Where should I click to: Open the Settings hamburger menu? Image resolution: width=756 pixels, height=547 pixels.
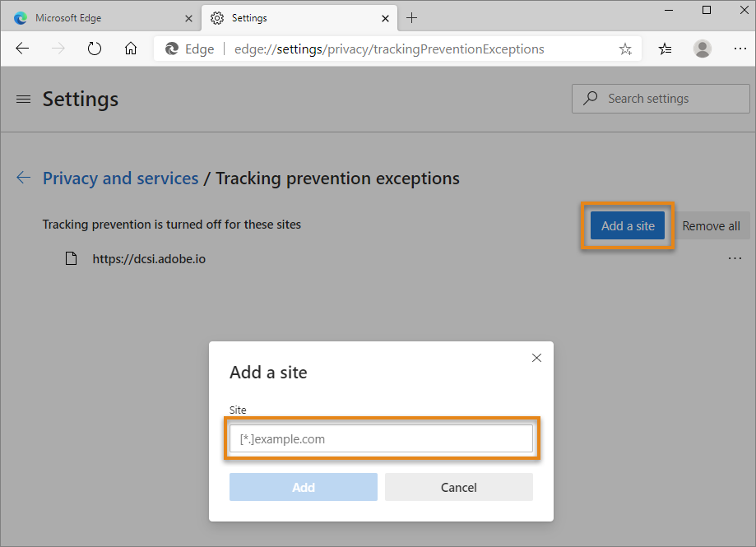(x=24, y=99)
